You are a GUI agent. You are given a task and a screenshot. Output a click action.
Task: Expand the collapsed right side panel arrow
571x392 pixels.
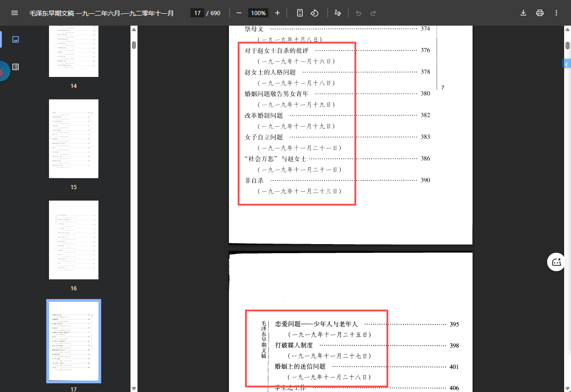coord(566,64)
